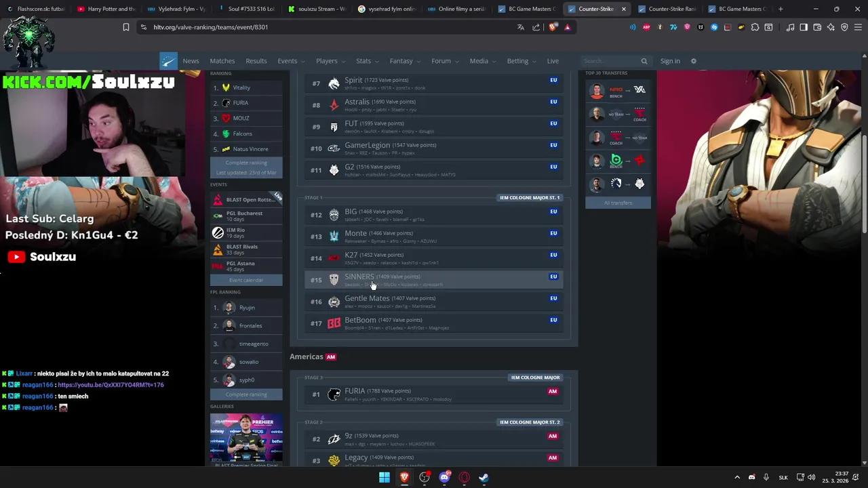Switch to the Flashscore.sk browser tab
The image size is (868, 488).
[x=35, y=9]
